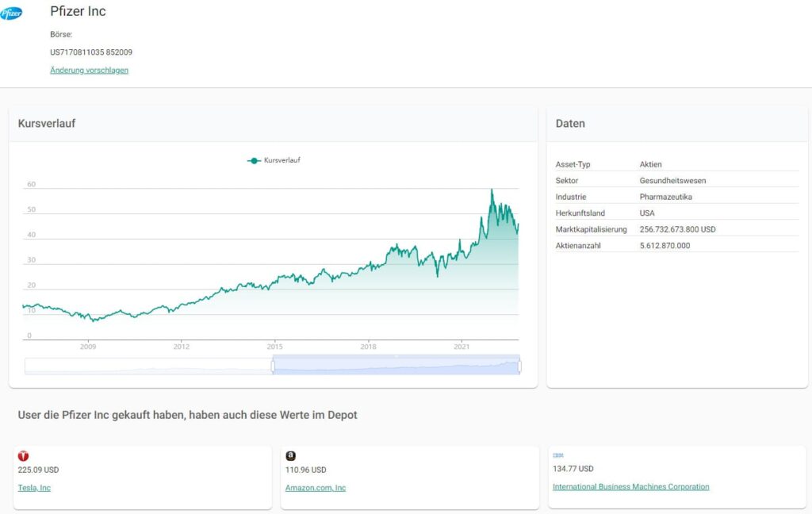Click the unselected left part of chart navigator
Screen dimensions: 812x514
pyautogui.click(x=148, y=366)
